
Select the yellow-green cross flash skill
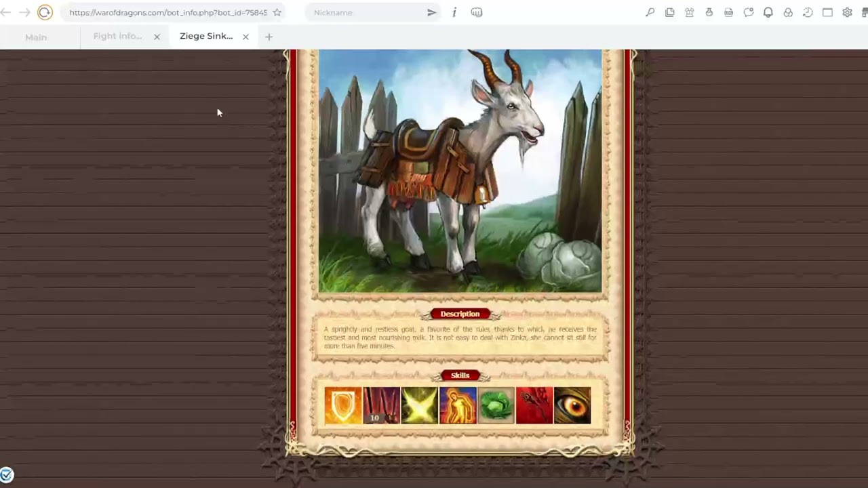pyautogui.click(x=419, y=405)
